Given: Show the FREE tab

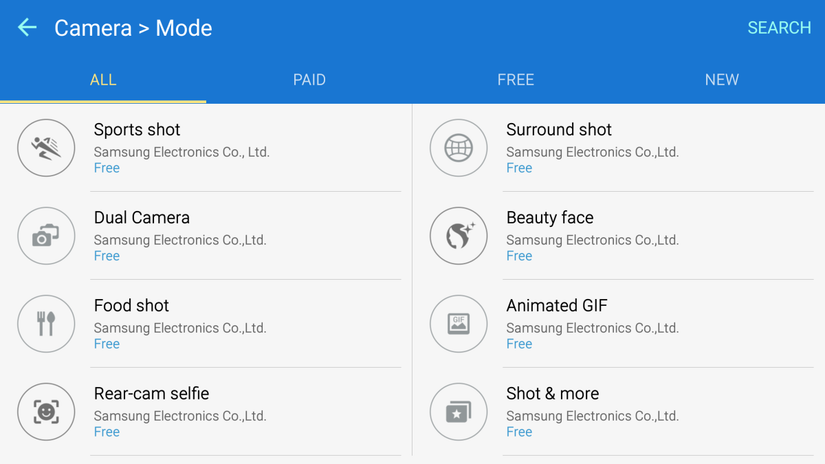Looking at the screenshot, I should [516, 80].
